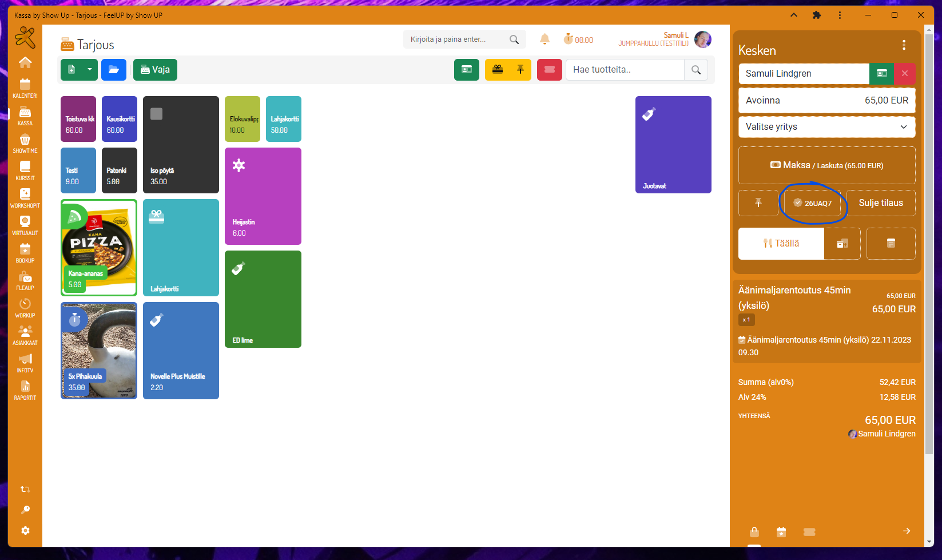
Task: Click the Hae tuotteita search field
Action: pyautogui.click(x=625, y=70)
